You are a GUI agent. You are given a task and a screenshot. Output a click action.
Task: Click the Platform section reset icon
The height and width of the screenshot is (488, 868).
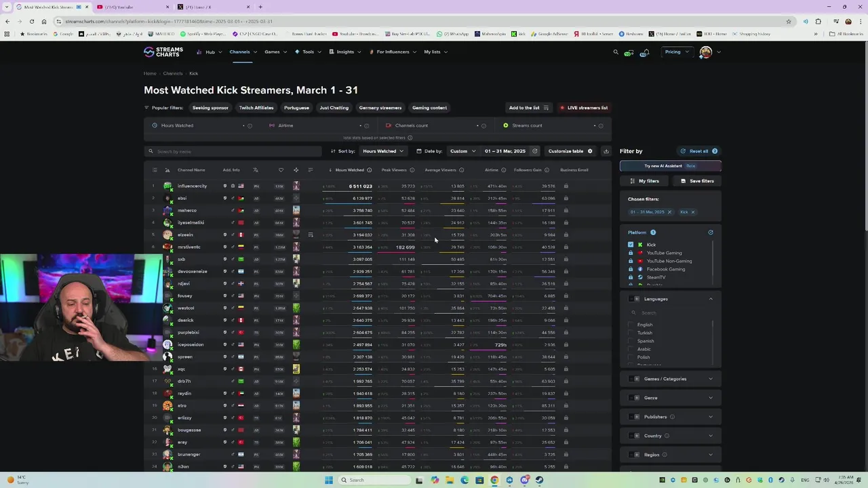(x=711, y=232)
